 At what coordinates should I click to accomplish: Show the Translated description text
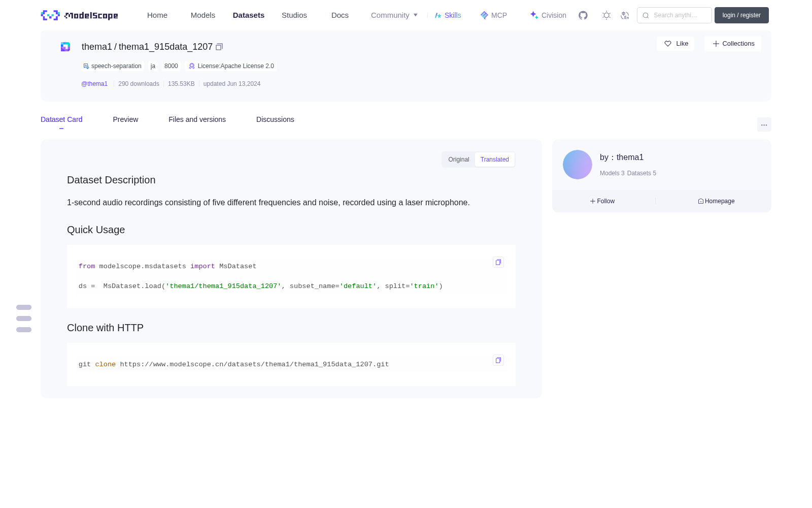tap(495, 160)
